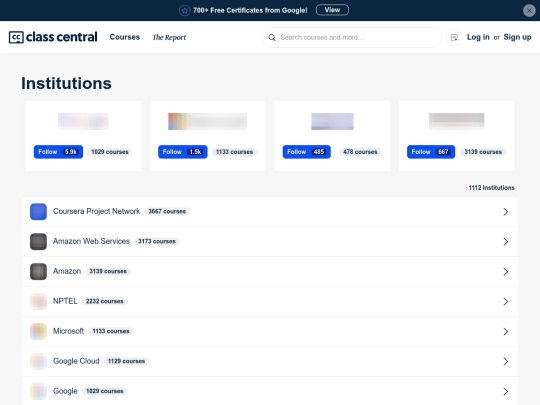Click the Google Cloud logo icon
Screen dimensions: 540x405
click(38, 361)
